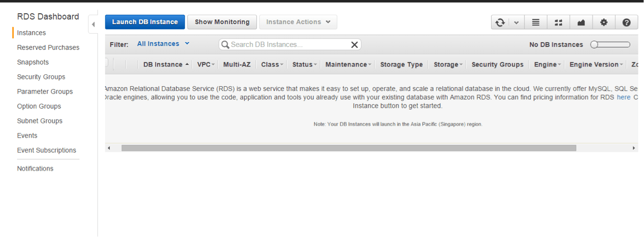
Task: Open the monitoring graph view icon
Action: pos(581,23)
